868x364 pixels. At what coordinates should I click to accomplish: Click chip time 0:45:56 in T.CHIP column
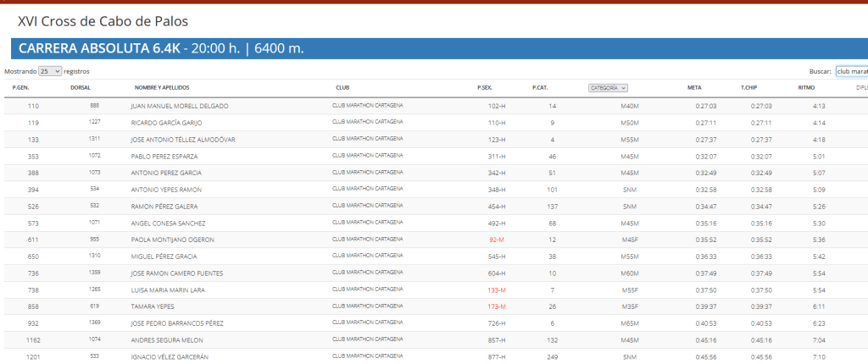pyautogui.click(x=761, y=357)
